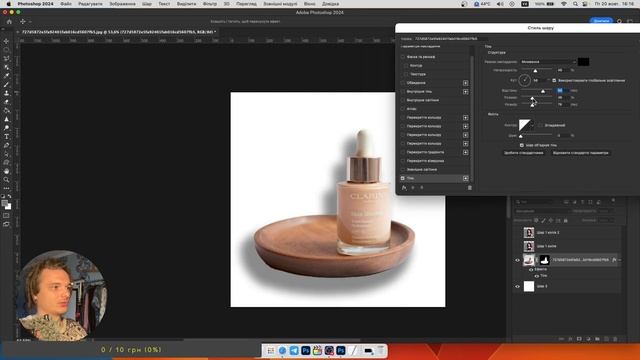Open Telegram from the Dock
Screen dimensions: 640x360
pyautogui.click(x=294, y=350)
